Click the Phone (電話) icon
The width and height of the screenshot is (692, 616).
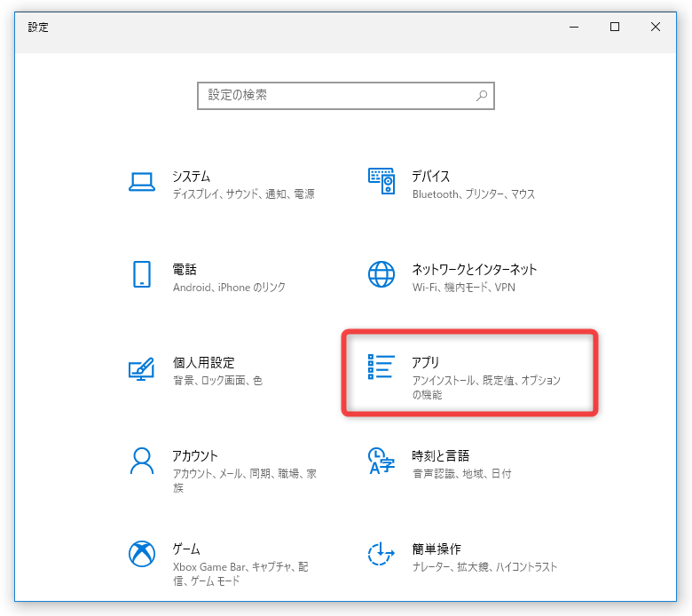[142, 274]
